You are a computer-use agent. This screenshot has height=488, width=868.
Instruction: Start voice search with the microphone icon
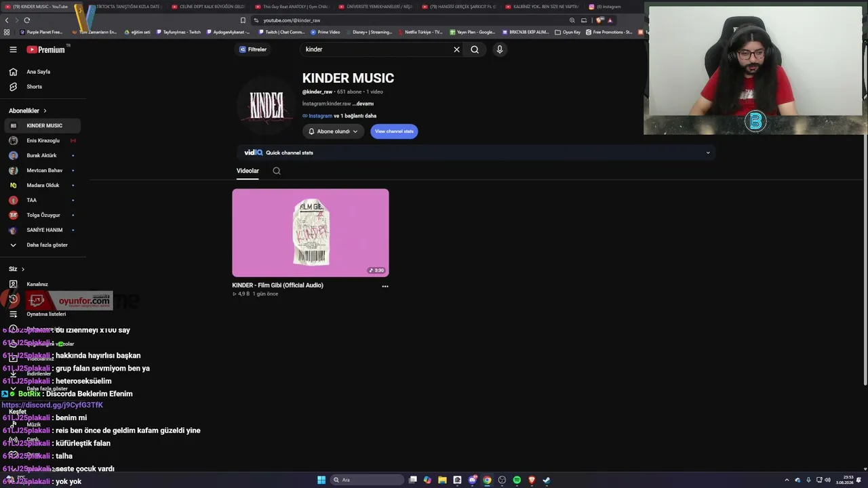click(500, 49)
